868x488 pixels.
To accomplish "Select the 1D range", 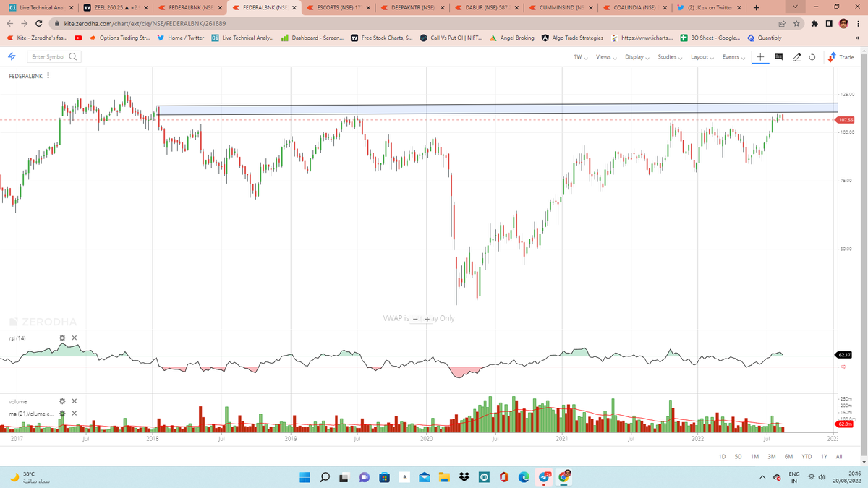I will tap(722, 457).
